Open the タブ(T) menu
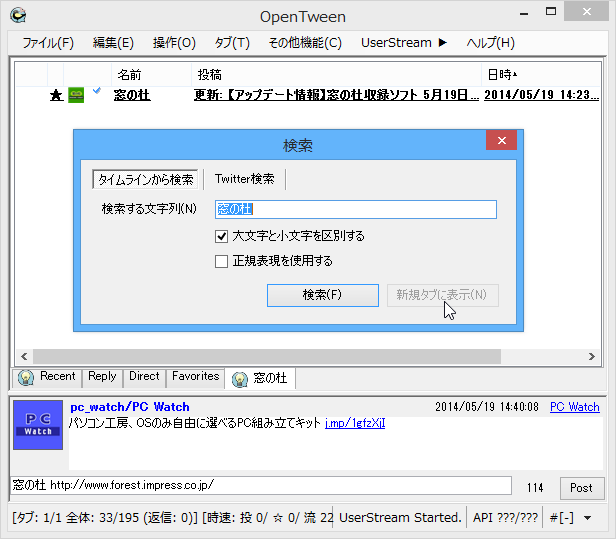 232,42
